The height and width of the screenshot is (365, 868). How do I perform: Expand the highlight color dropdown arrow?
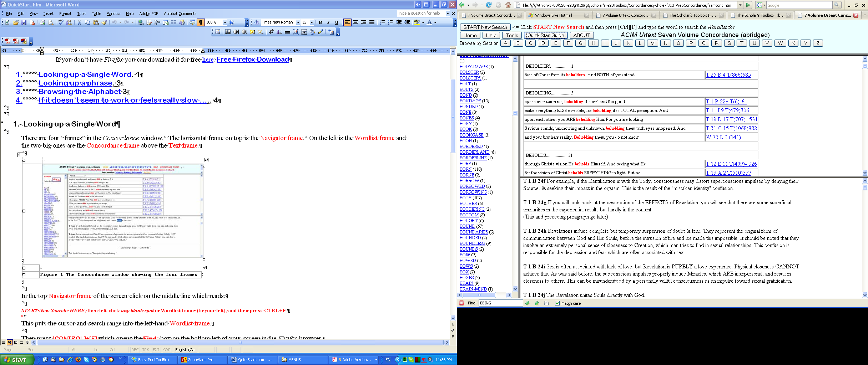423,22
